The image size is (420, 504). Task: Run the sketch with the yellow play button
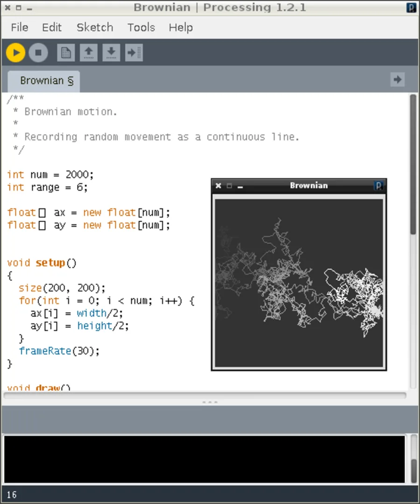[x=15, y=52]
